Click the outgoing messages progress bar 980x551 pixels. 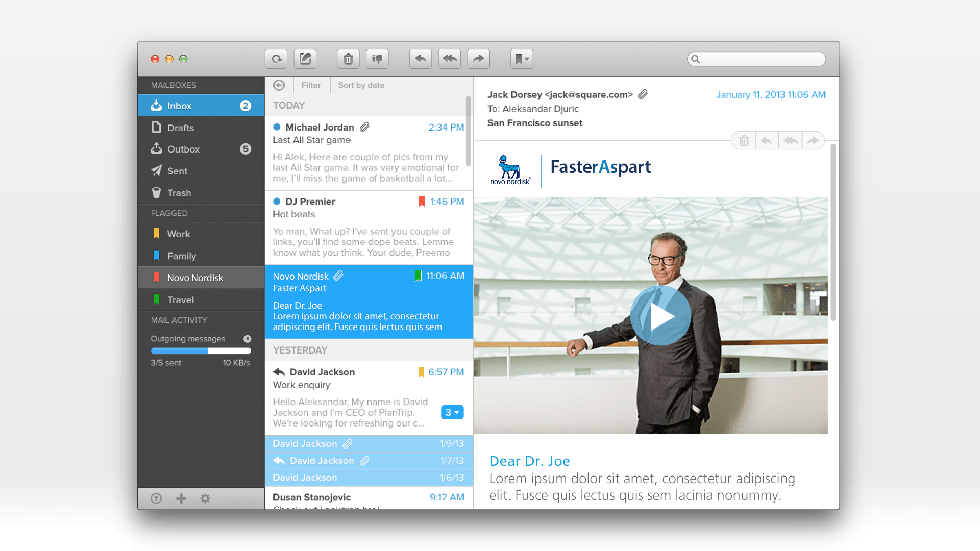(x=201, y=350)
